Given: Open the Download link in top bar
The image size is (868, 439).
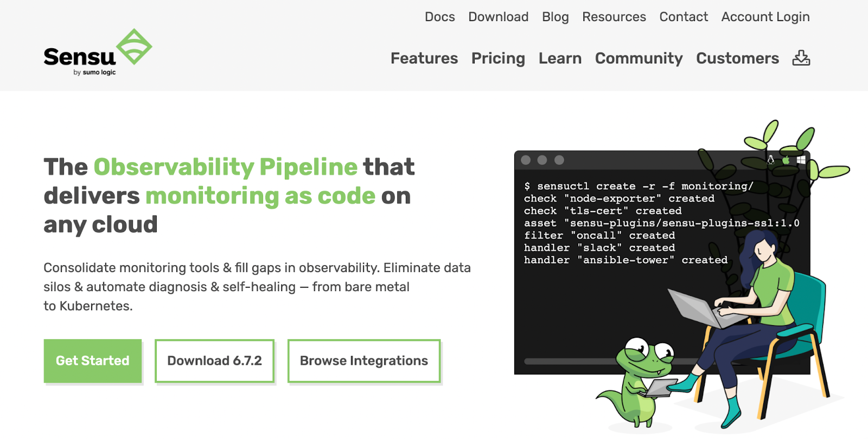Looking at the screenshot, I should click(x=498, y=17).
